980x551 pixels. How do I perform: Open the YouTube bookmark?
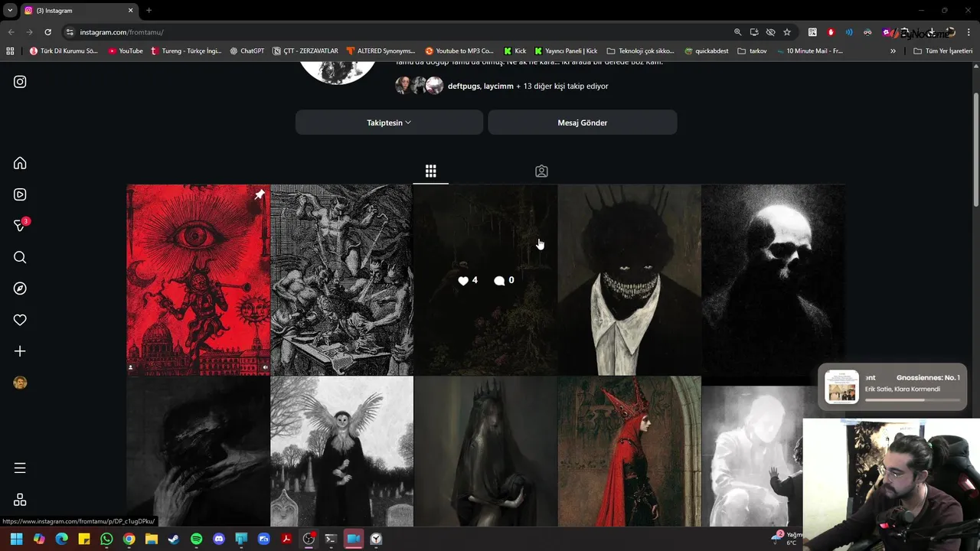[126, 51]
